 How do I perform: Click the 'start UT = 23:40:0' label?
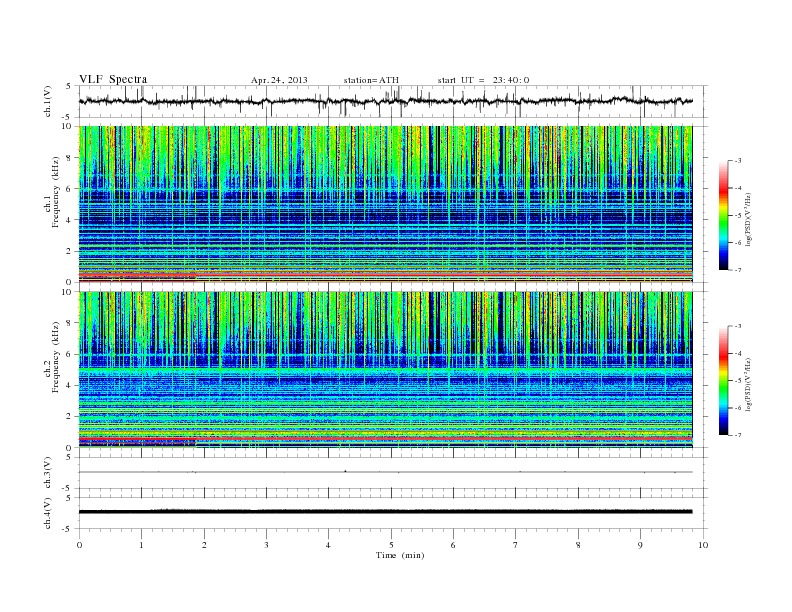483,80
